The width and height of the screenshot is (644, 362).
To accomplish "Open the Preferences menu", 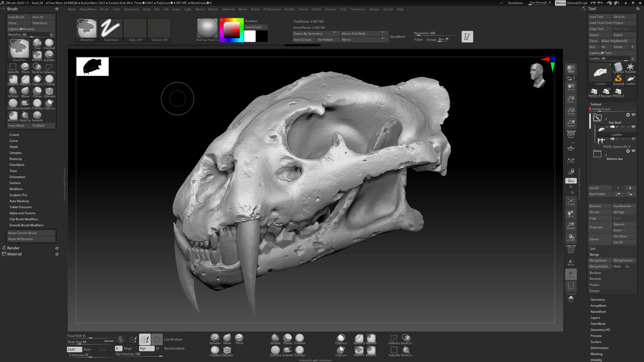I will point(272,9).
